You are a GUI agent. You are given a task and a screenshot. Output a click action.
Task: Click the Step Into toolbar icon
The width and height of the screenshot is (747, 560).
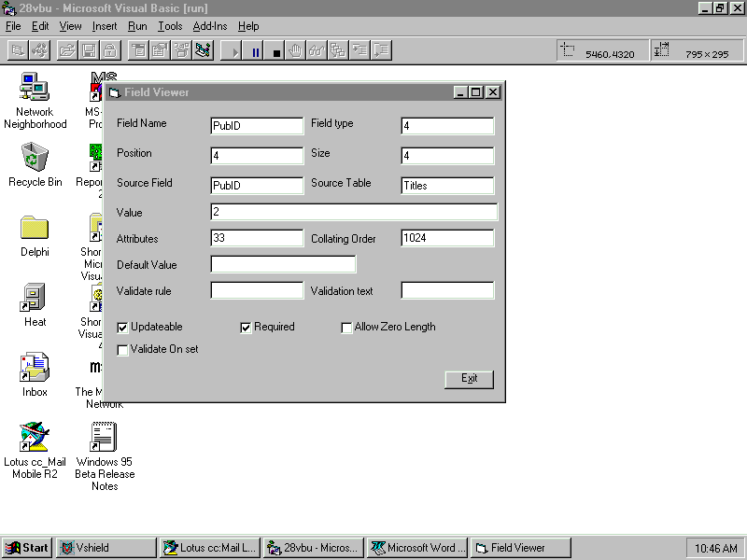tap(359, 51)
